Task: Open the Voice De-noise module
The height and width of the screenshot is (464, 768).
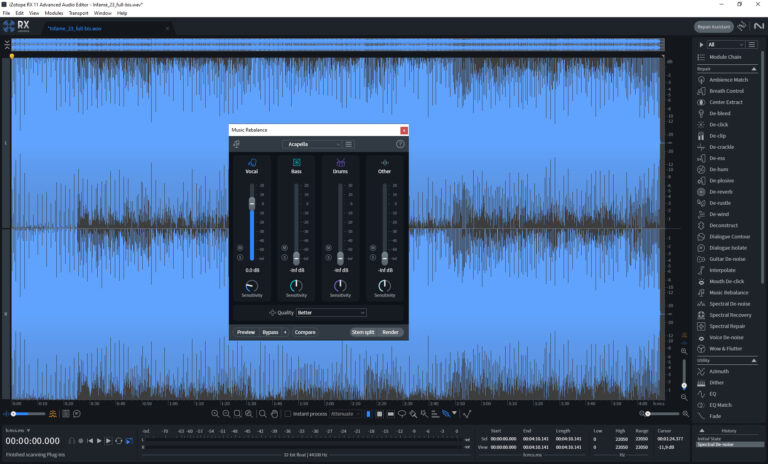Action: 727,337
